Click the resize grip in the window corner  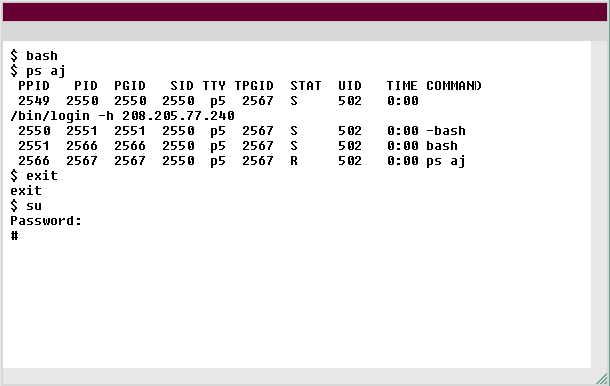601,379
